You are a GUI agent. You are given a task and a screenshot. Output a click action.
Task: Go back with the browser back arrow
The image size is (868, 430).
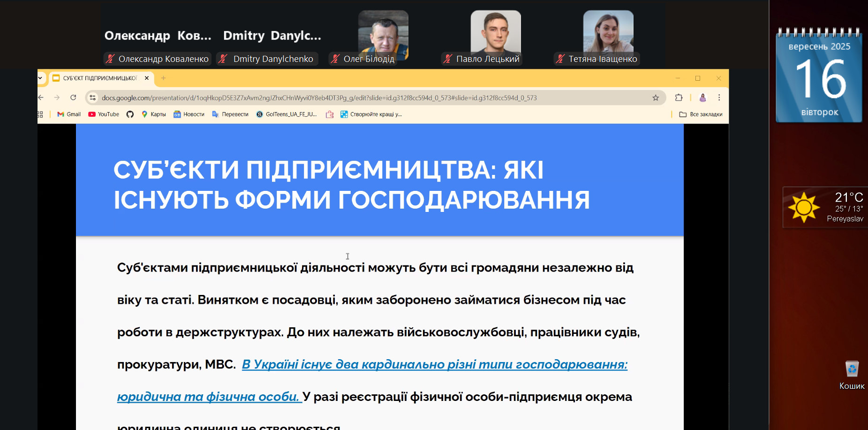41,98
